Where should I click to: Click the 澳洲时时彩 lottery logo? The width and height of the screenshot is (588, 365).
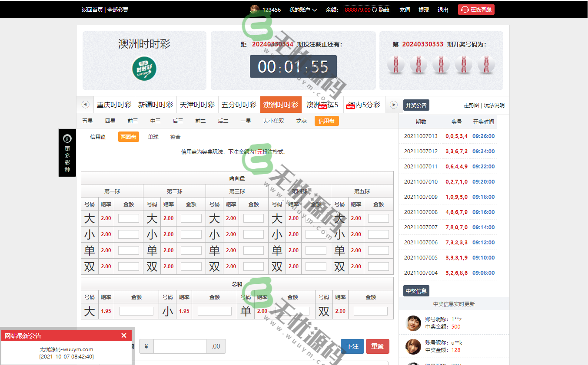(144, 69)
